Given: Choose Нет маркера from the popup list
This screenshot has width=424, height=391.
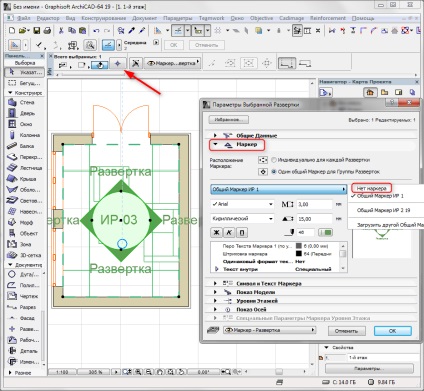Looking at the screenshot, I should pos(371,188).
